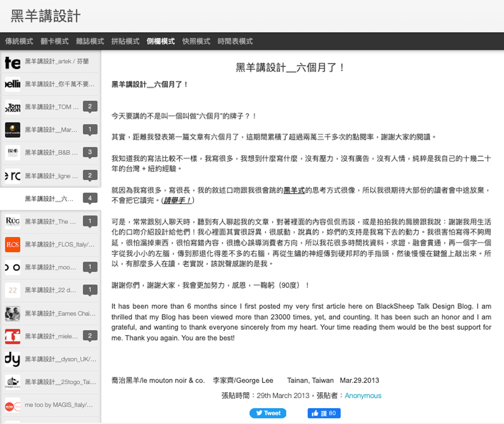This screenshot has width=504, height=424.
Task: Choose the 拼貼模式 layout
Action: click(125, 42)
